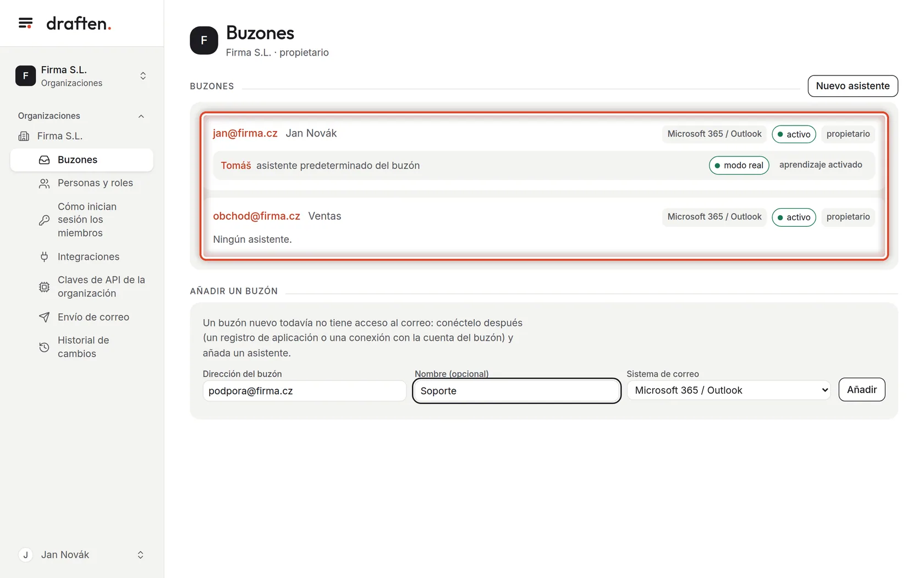Click the plug icon for Integraciones
Image resolution: width=924 pixels, height=578 pixels.
pyautogui.click(x=44, y=257)
